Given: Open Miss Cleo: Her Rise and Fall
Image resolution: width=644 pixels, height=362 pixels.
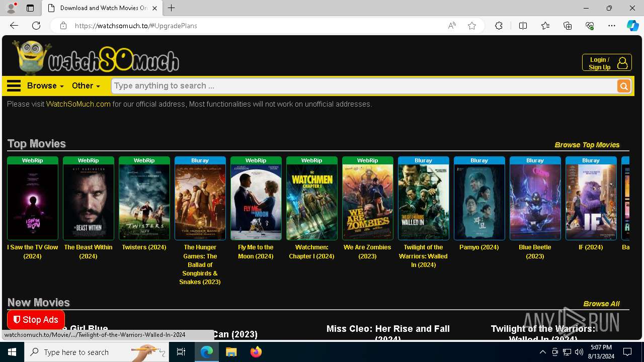Looking at the screenshot, I should [x=388, y=332].
